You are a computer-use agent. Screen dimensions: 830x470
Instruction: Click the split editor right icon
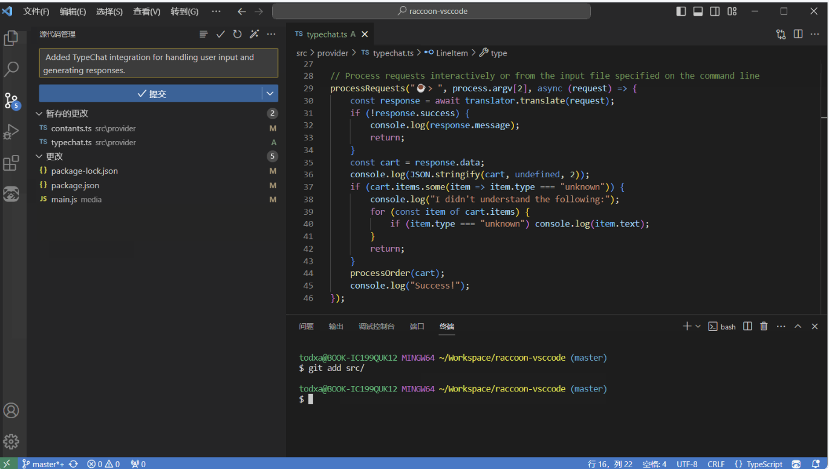(x=798, y=34)
